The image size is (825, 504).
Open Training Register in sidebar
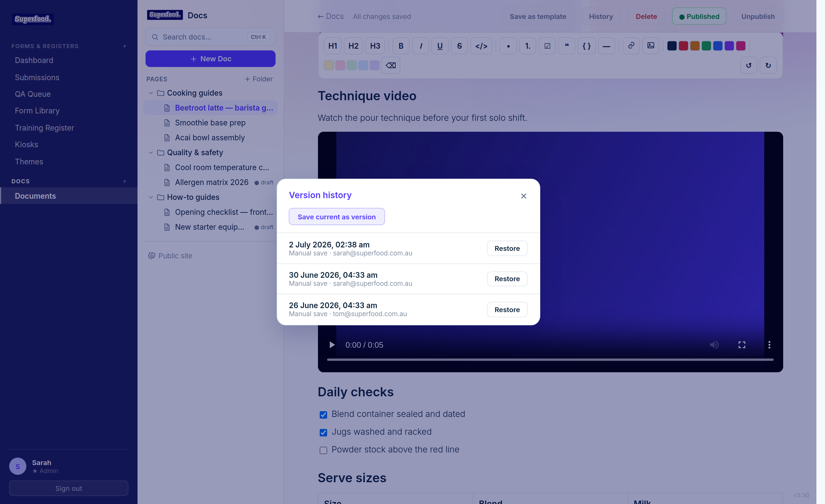tap(44, 128)
